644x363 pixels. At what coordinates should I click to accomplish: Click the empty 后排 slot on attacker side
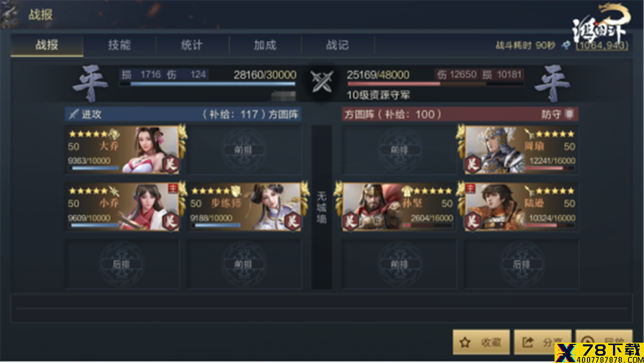point(122,264)
